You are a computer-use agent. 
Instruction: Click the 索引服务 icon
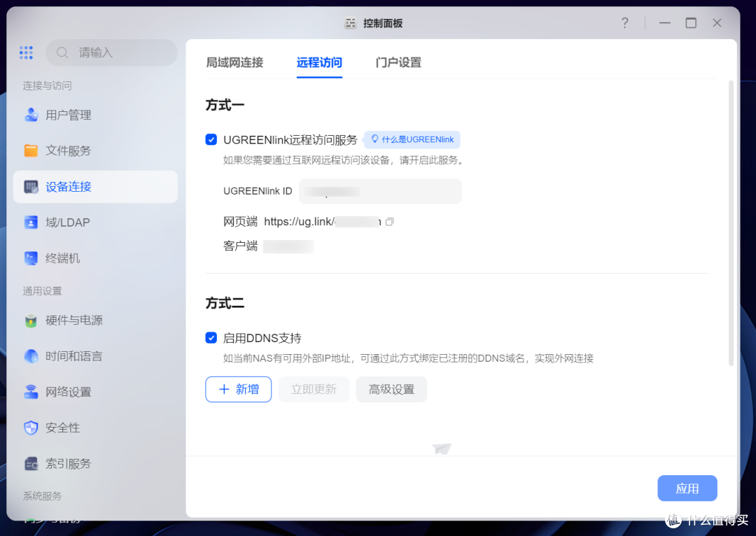coord(31,464)
